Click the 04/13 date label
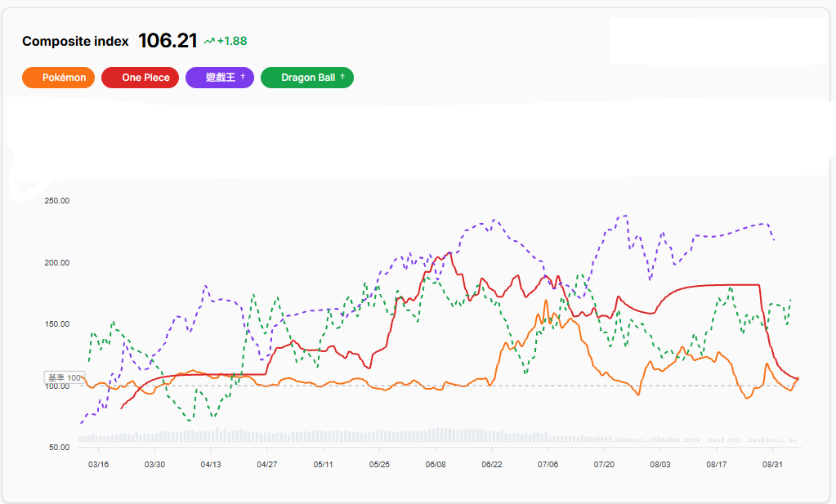The width and height of the screenshot is (836, 504). [x=211, y=465]
